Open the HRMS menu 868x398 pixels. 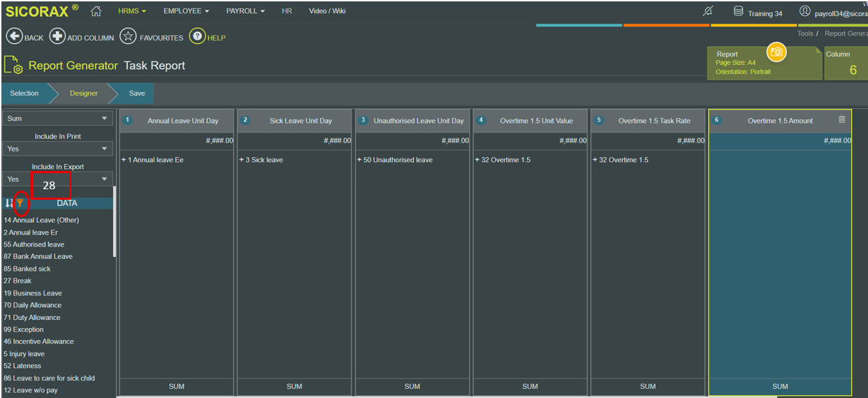[x=132, y=11]
